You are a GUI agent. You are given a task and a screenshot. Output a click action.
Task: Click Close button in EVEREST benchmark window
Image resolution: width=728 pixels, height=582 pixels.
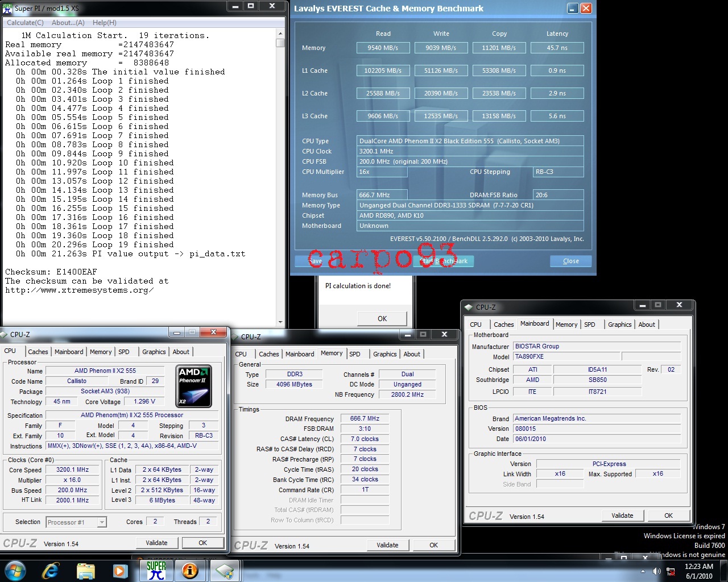(571, 261)
